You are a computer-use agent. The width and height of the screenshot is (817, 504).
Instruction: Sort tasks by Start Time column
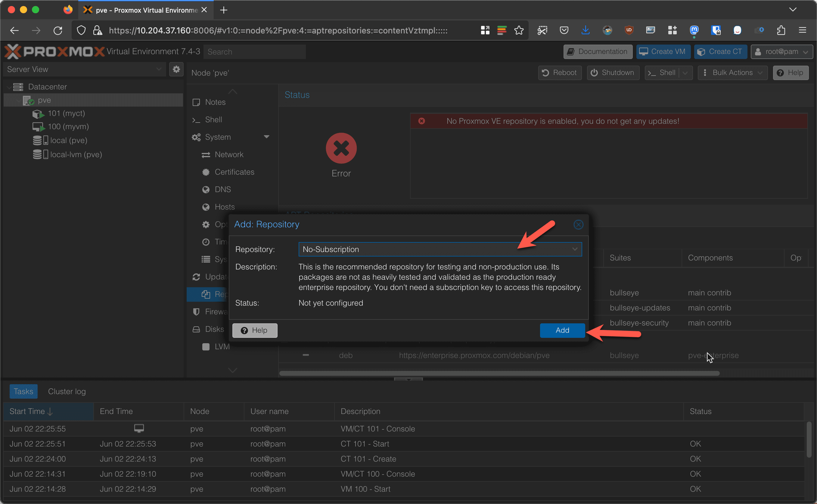coord(48,411)
